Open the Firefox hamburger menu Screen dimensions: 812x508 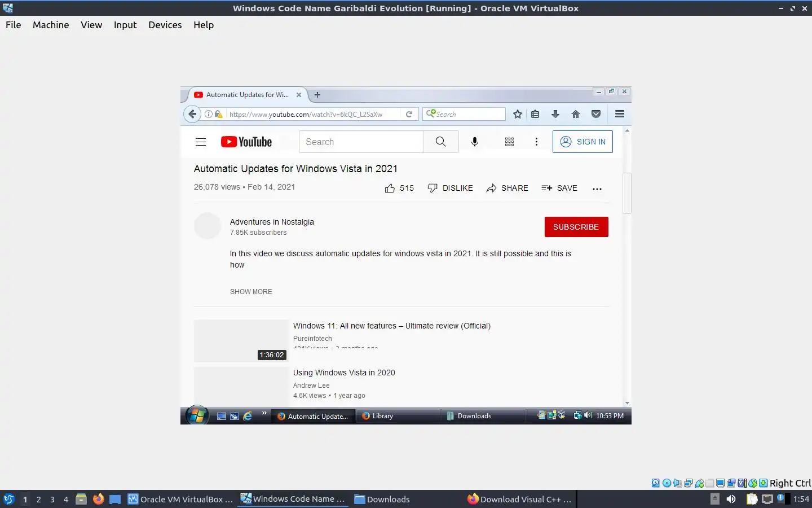(x=620, y=114)
